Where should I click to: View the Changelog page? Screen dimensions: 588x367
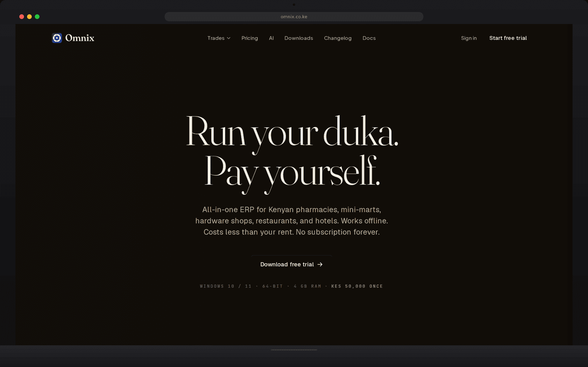pyautogui.click(x=338, y=38)
